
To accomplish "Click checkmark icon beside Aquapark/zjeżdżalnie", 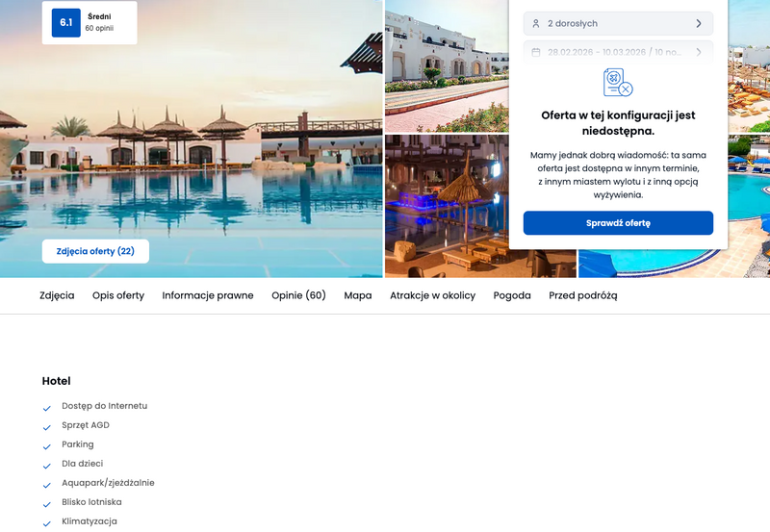I will [46, 485].
